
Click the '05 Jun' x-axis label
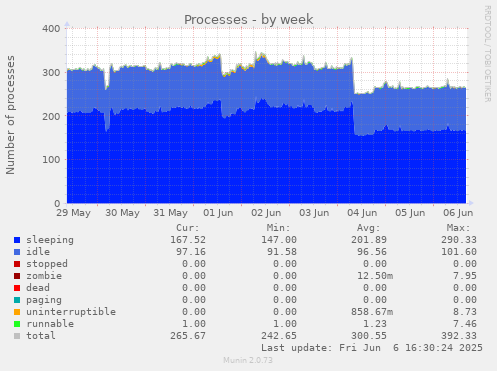(x=410, y=213)
